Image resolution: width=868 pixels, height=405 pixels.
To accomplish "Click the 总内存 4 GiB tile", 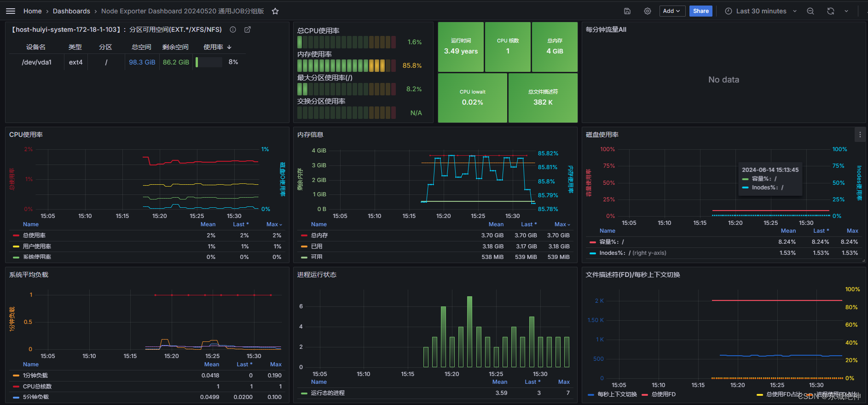I will tap(555, 47).
